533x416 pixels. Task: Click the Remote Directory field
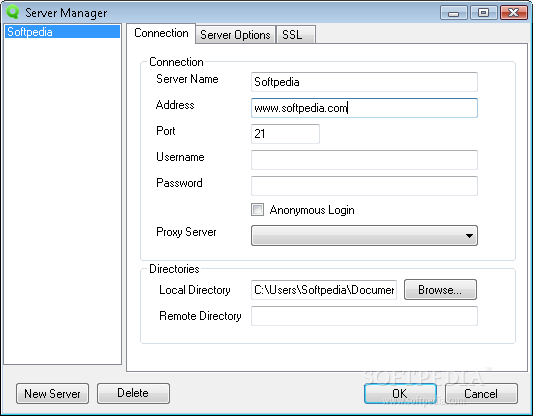364,316
